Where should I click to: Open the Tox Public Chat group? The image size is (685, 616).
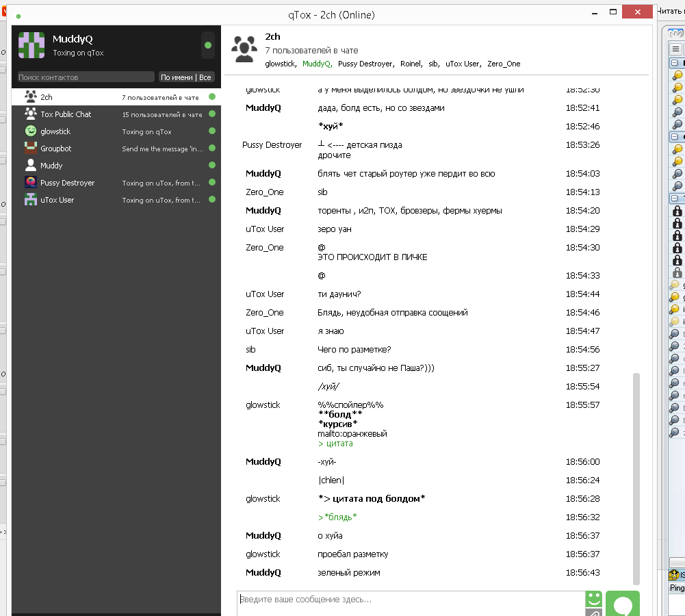coord(116,114)
